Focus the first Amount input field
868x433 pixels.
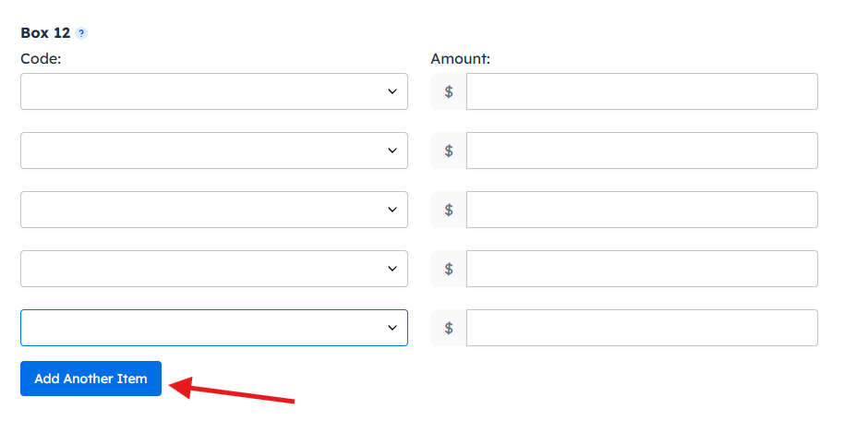point(642,91)
